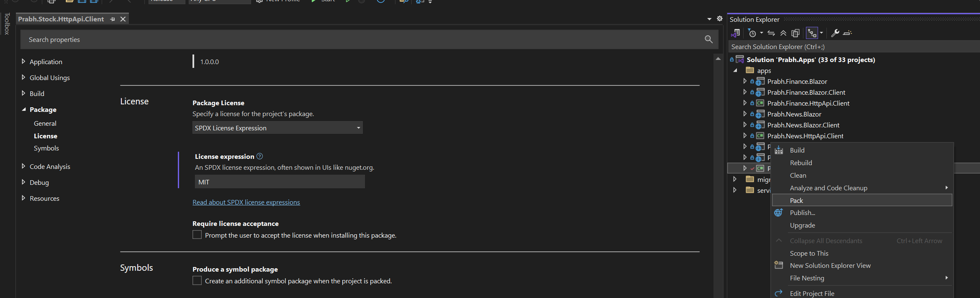Open Properties wrench icon in Solution Explorer

click(x=835, y=33)
